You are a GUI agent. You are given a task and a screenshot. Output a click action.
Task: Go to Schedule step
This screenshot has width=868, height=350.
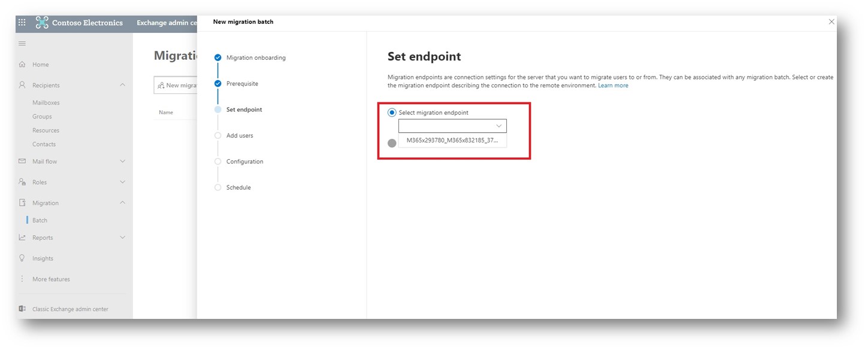click(x=238, y=187)
